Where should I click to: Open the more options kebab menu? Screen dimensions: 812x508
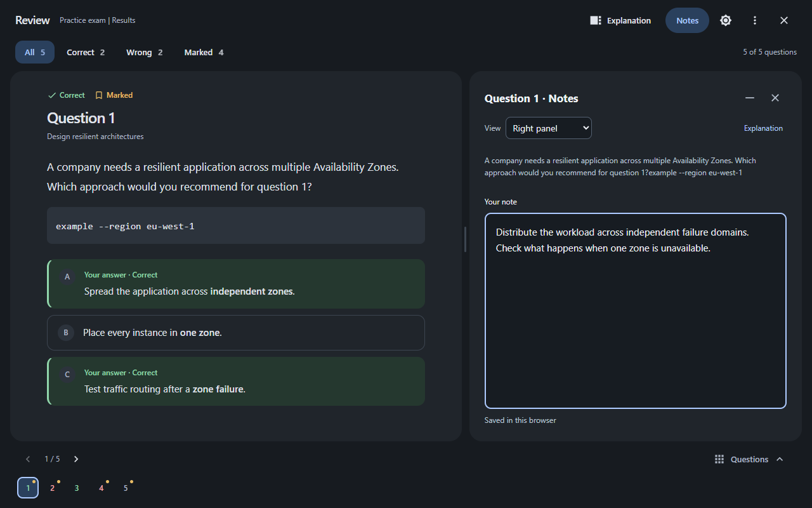(755, 20)
